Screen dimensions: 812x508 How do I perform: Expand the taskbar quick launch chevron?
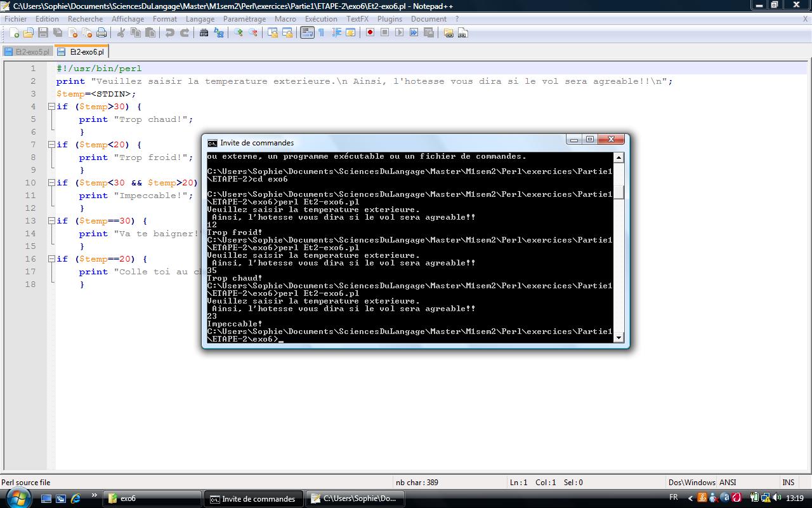pos(95,495)
